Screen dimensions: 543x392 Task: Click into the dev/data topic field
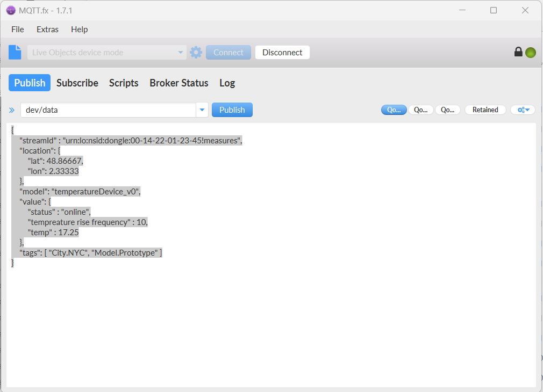pyautogui.click(x=108, y=110)
